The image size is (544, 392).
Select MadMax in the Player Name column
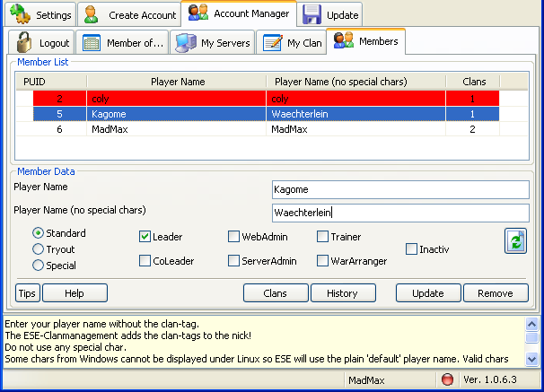click(x=177, y=129)
